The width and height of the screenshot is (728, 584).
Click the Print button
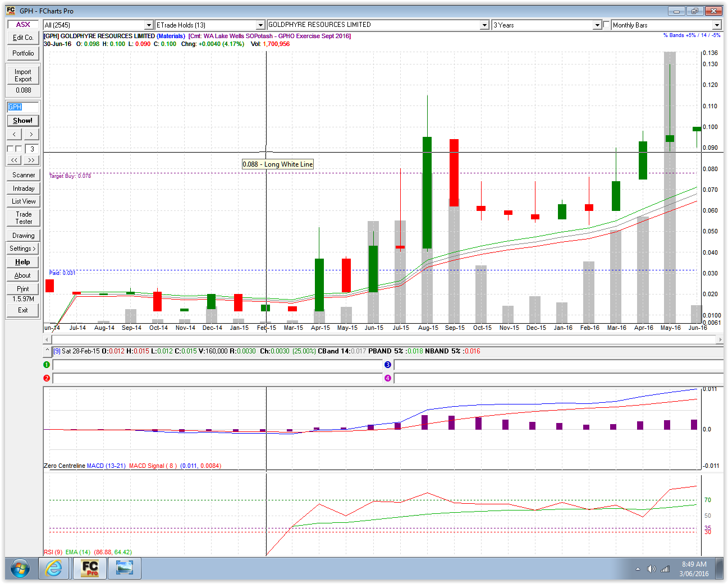[x=23, y=289]
